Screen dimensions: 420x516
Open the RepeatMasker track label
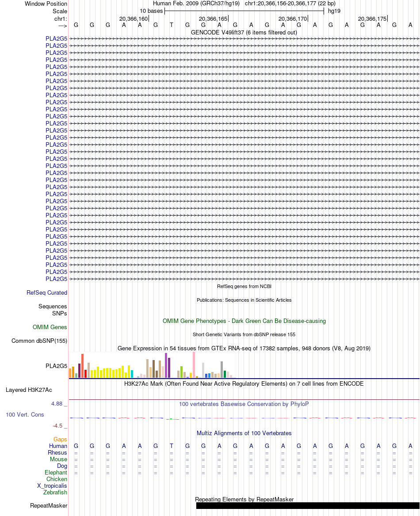point(49,506)
